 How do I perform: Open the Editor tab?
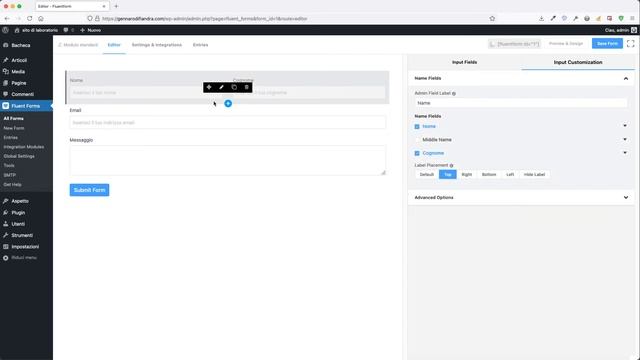pos(114,45)
